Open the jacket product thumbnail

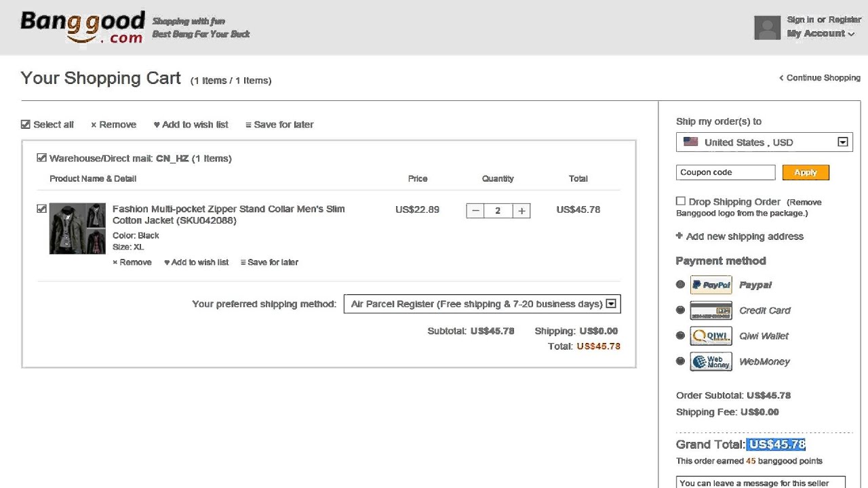(x=77, y=228)
